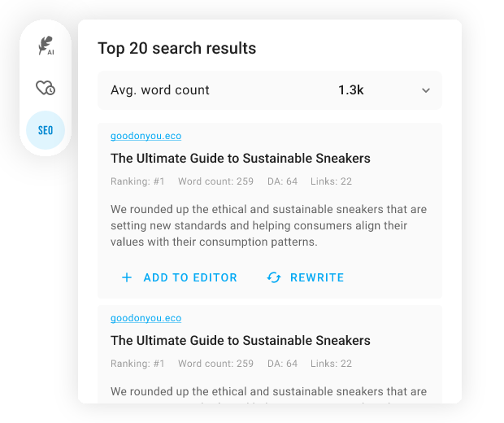Open the favorites history heart icon
504x423 pixels.
tap(46, 88)
